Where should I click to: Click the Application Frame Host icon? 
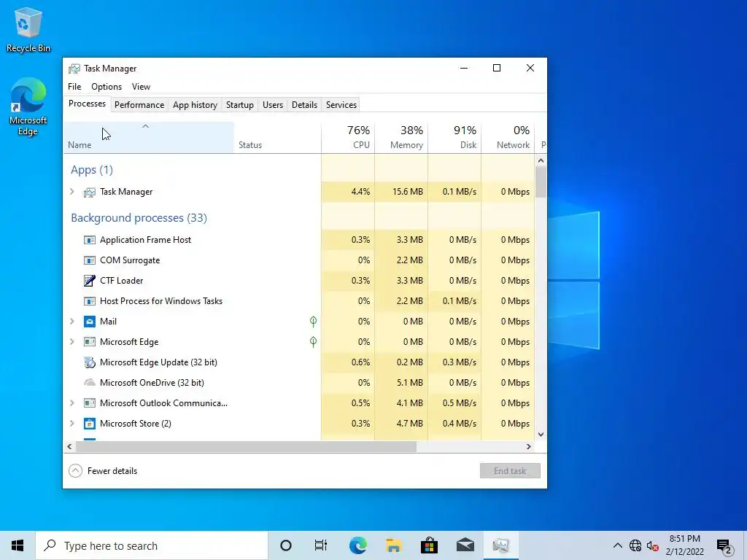pos(89,240)
